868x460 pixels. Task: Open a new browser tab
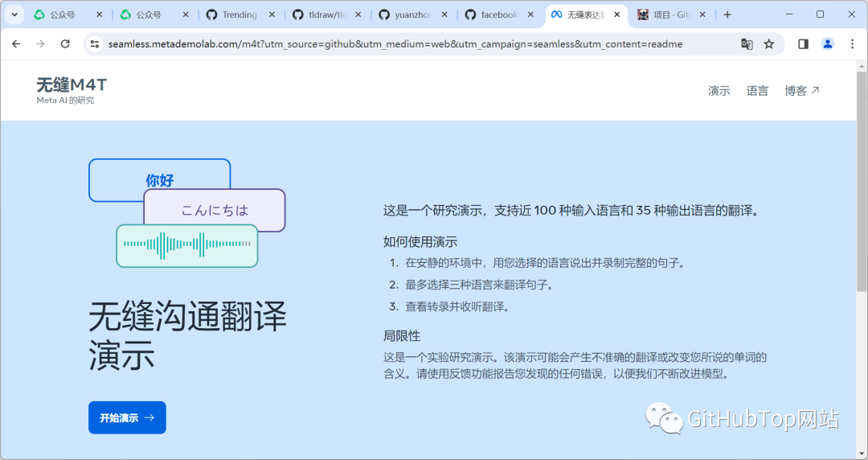click(x=727, y=15)
